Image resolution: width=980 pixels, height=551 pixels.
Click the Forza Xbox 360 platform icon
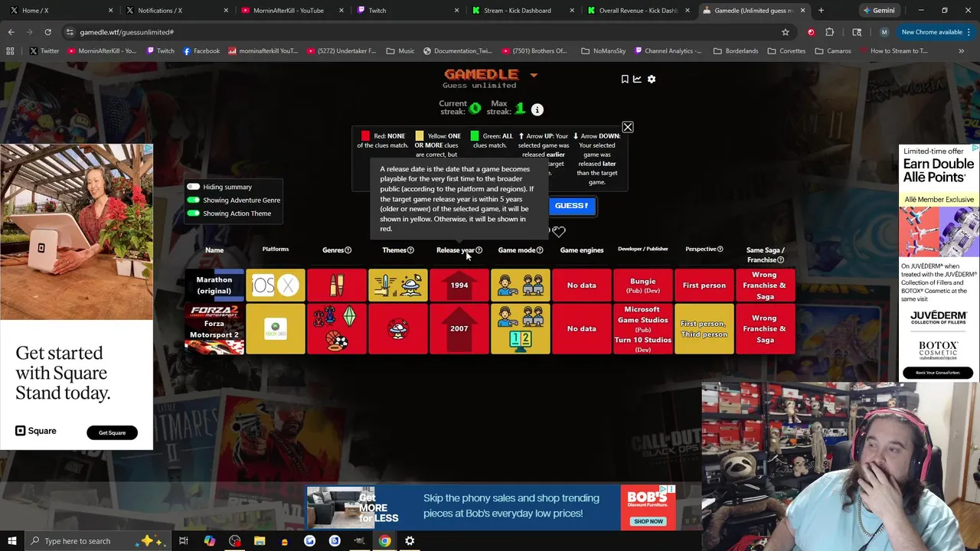(276, 329)
